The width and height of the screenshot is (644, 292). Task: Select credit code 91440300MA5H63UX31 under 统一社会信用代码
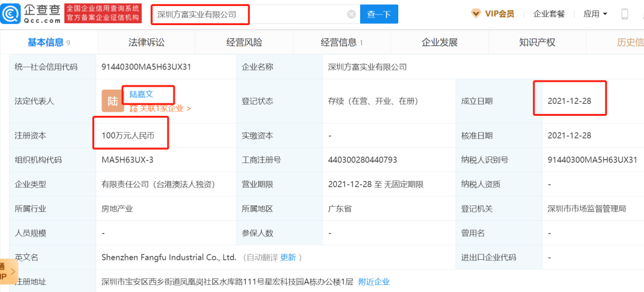[x=146, y=67]
